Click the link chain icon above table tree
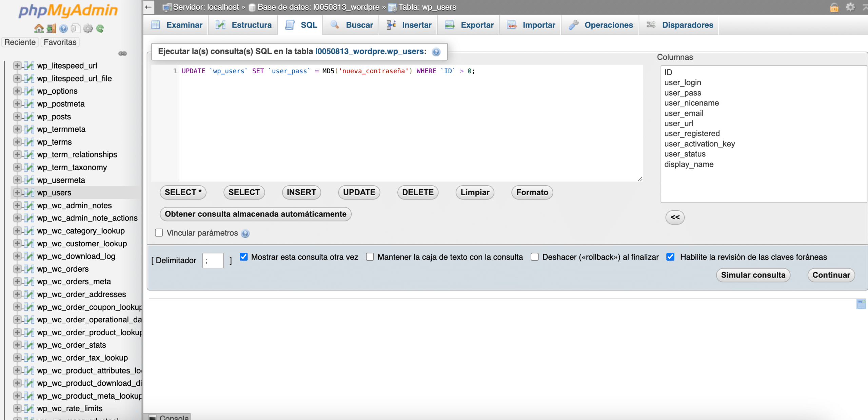This screenshot has height=420, width=868. [x=122, y=53]
